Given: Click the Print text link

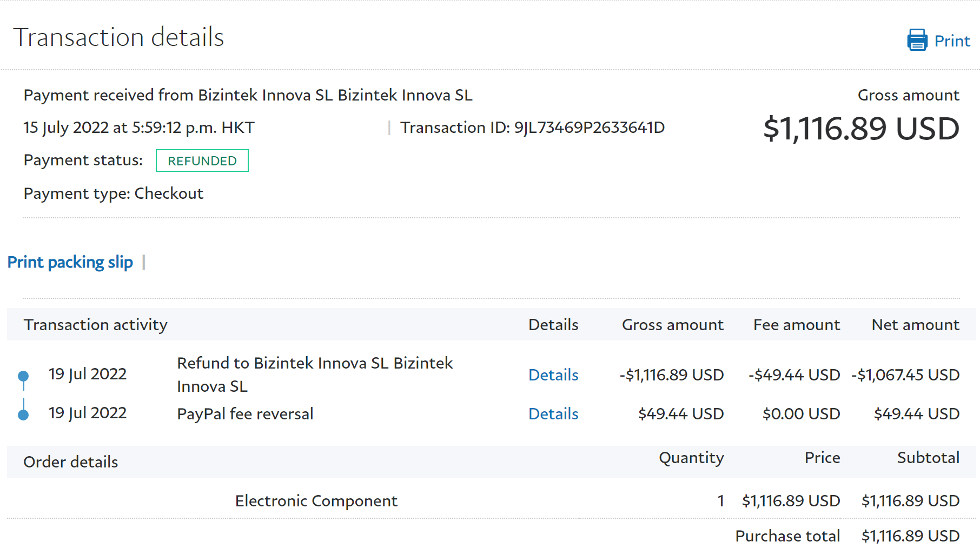Looking at the screenshot, I should pyautogui.click(x=952, y=41).
